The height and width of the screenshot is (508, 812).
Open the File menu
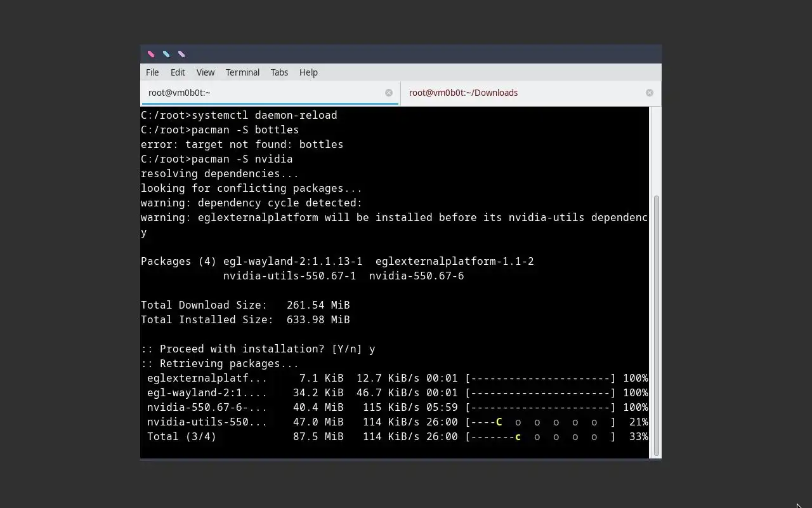click(152, 72)
